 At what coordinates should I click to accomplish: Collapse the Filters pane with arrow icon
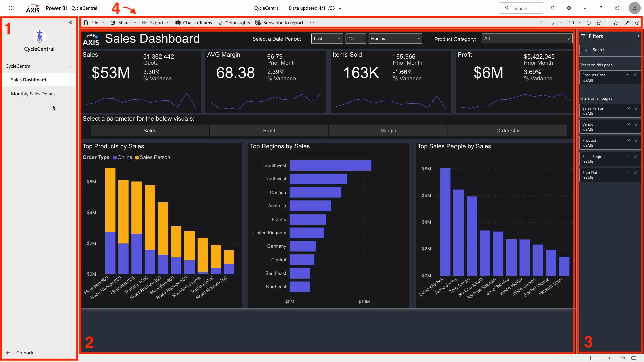(638, 36)
